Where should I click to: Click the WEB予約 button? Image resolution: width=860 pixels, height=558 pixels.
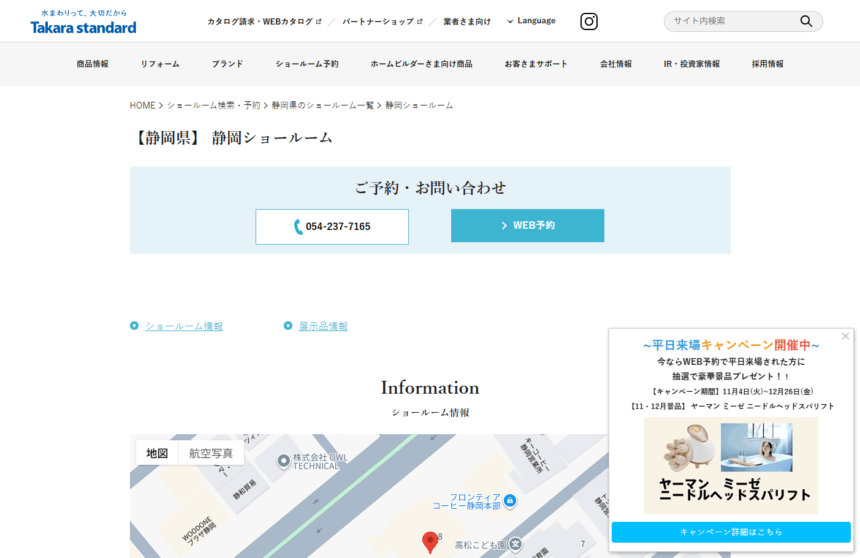527,226
